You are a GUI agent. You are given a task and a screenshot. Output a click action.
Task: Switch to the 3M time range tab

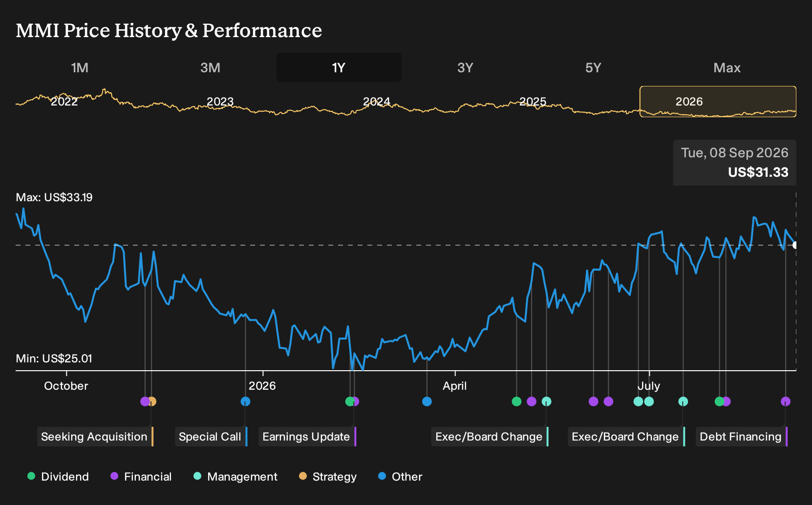210,67
